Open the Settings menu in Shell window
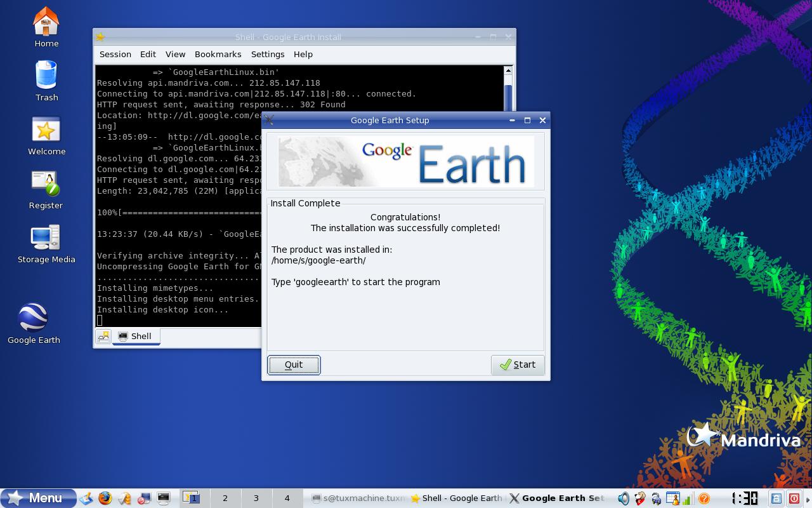This screenshot has width=812, height=508. 268,54
